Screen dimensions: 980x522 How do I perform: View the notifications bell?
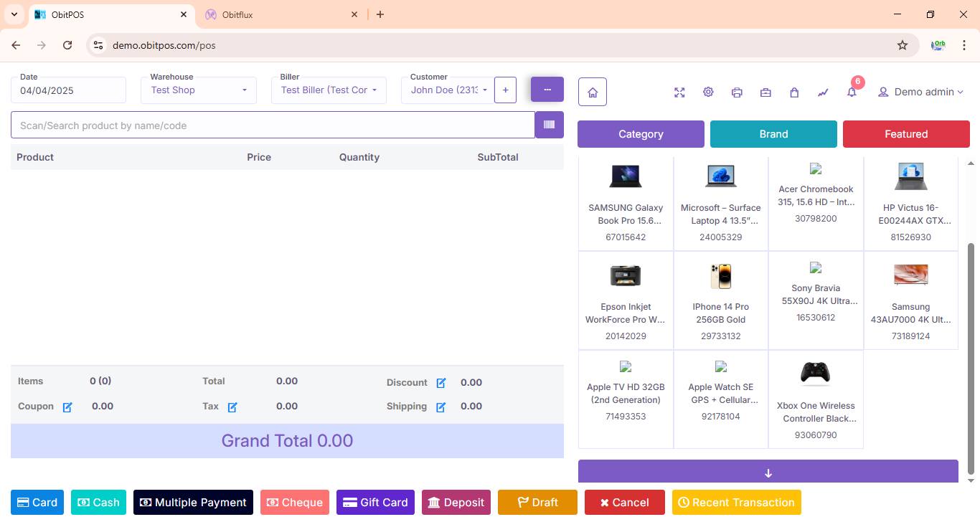click(x=852, y=92)
